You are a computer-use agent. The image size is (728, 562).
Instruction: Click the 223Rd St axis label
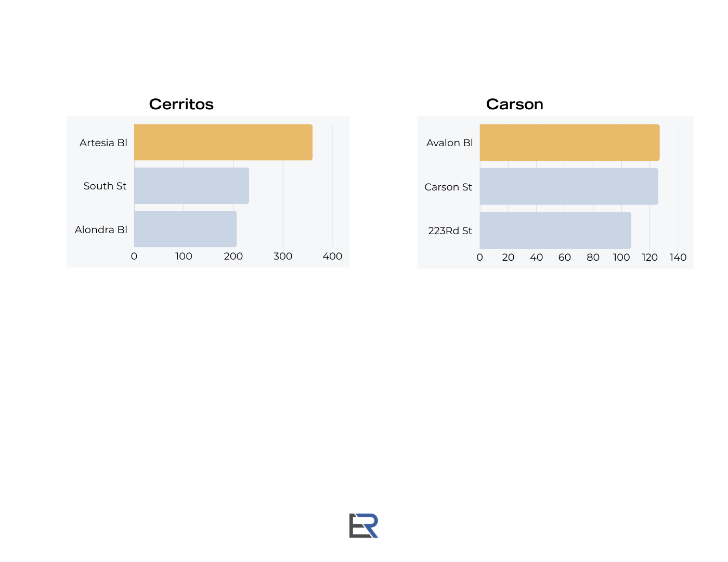coord(450,231)
